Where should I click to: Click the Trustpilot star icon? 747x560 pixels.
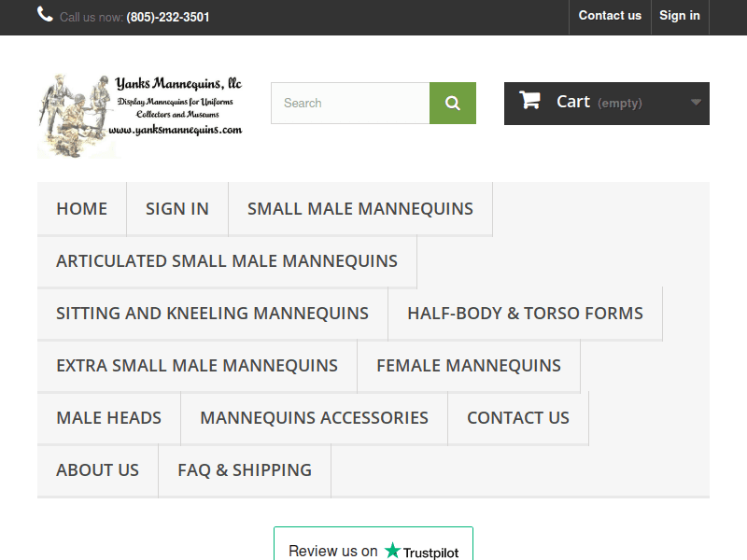coord(392,551)
